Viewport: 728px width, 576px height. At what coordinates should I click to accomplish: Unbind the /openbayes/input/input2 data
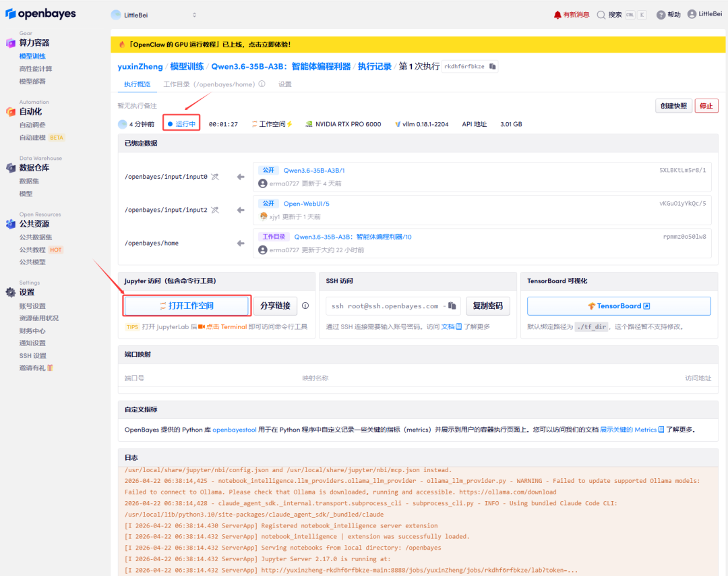point(215,210)
